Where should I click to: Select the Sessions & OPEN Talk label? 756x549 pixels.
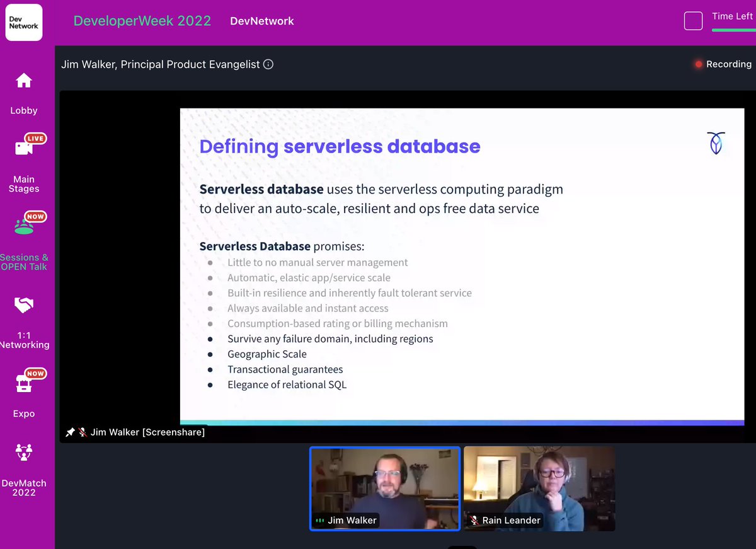pyautogui.click(x=24, y=262)
